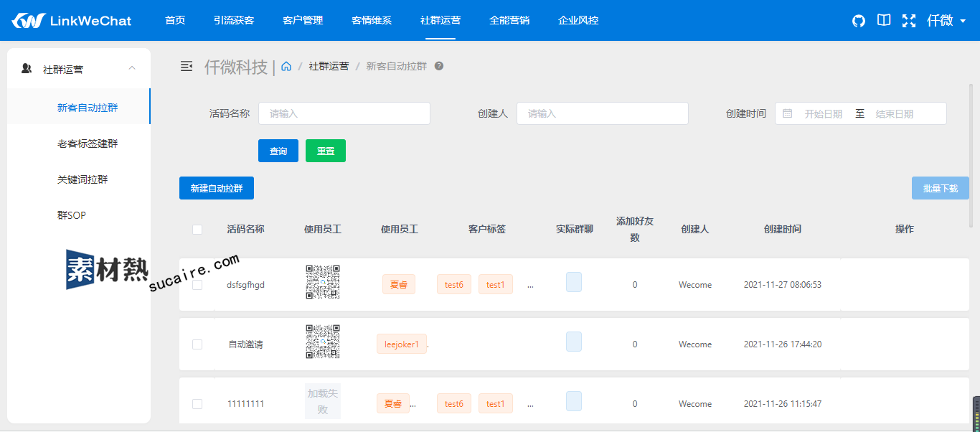Click the 新建自动拉群 button
The width and height of the screenshot is (980, 432).
click(217, 188)
